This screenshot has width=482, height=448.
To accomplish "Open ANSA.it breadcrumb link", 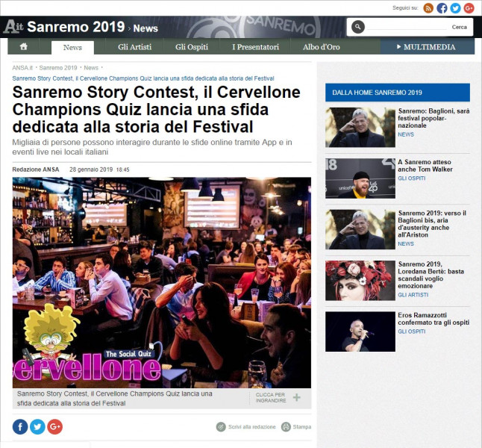I will click(22, 68).
